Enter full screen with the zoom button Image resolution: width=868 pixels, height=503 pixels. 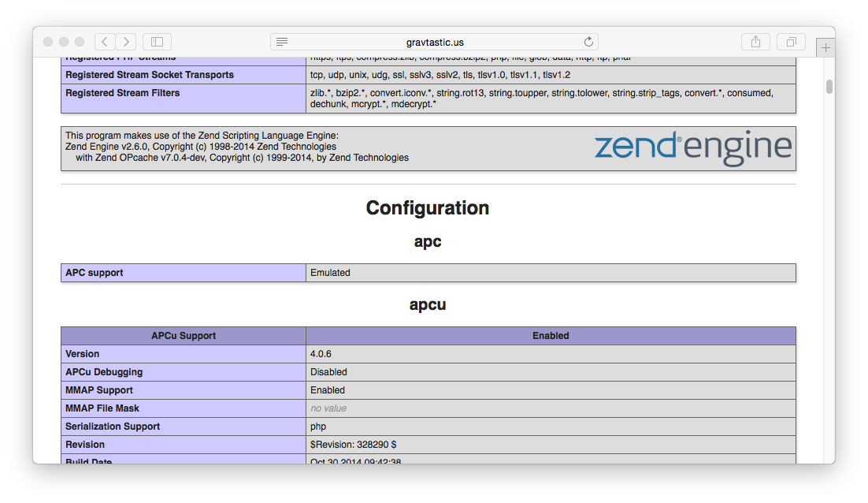click(x=80, y=42)
